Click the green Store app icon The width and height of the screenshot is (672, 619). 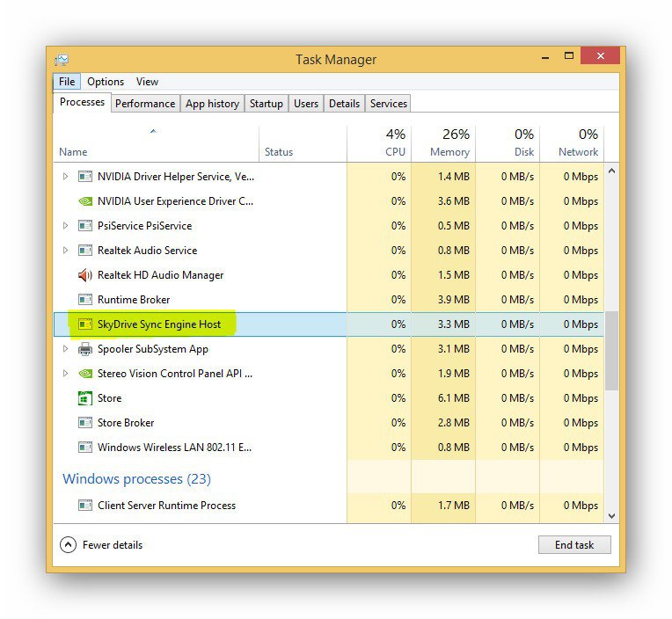(85, 398)
